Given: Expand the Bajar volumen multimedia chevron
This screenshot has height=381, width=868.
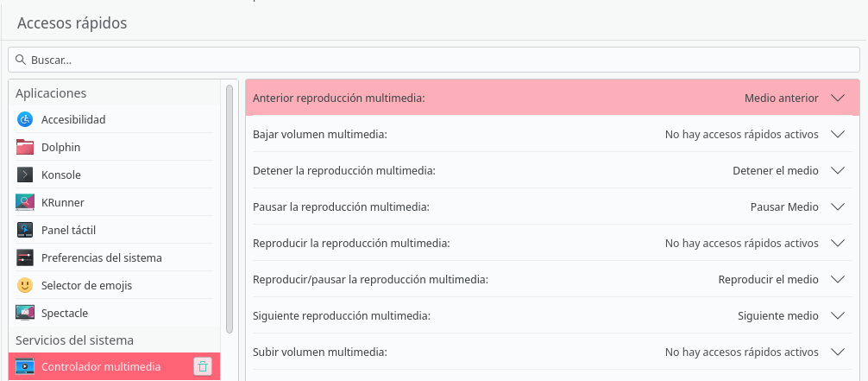Looking at the screenshot, I should pyautogui.click(x=838, y=134).
